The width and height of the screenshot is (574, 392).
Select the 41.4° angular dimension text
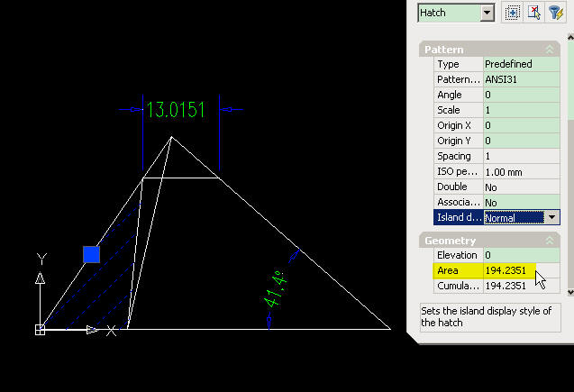click(x=276, y=289)
